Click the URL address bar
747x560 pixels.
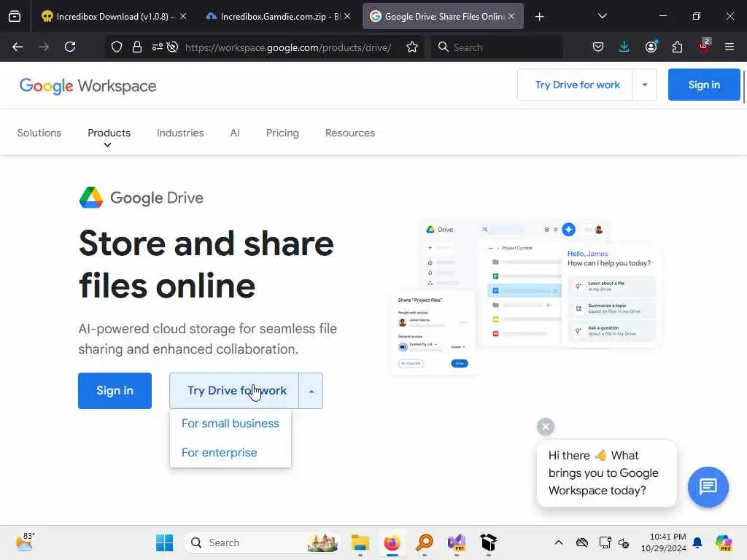coord(287,47)
